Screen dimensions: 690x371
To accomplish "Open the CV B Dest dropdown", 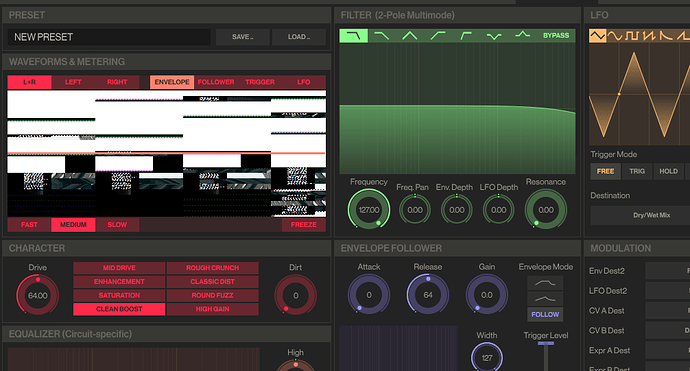I will click(668, 331).
